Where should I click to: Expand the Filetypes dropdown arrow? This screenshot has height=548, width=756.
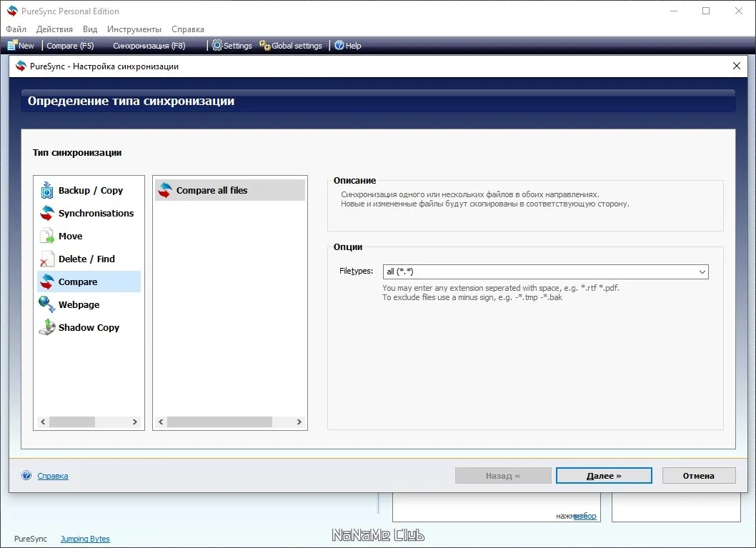702,271
